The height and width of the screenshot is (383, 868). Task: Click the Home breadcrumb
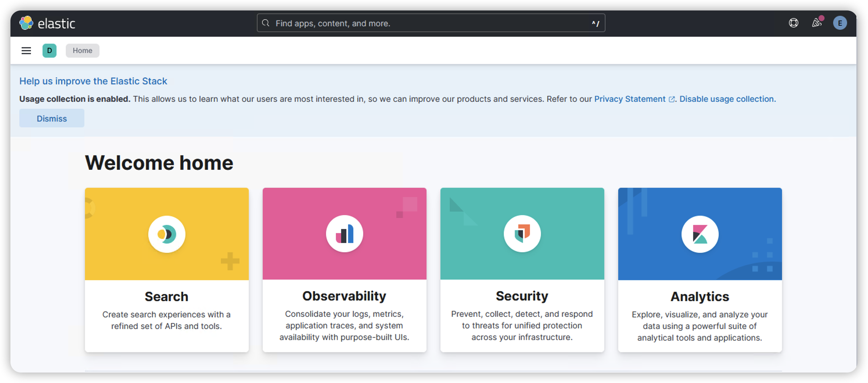[82, 51]
